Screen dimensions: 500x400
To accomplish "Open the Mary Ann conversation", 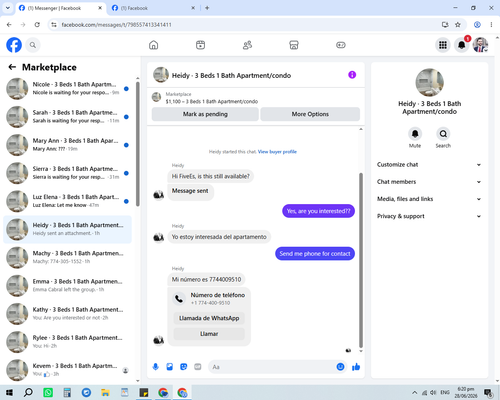I will click(x=68, y=145).
